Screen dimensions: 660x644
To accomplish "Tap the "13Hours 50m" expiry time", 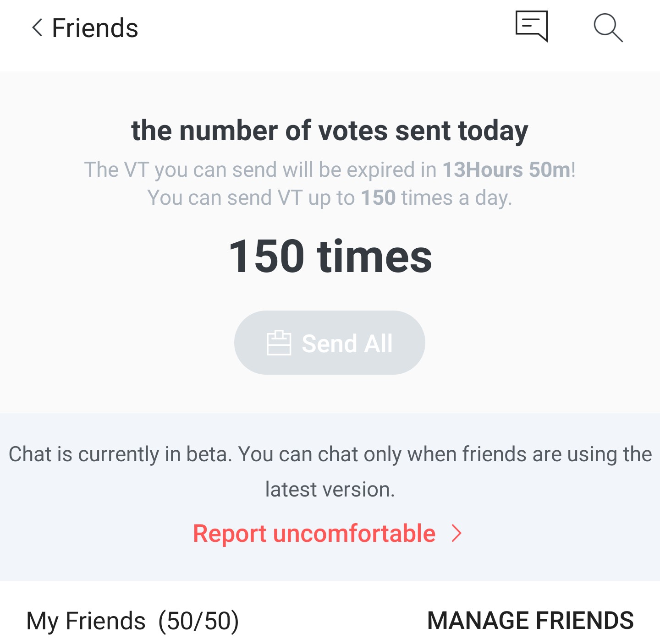I will pos(506,170).
